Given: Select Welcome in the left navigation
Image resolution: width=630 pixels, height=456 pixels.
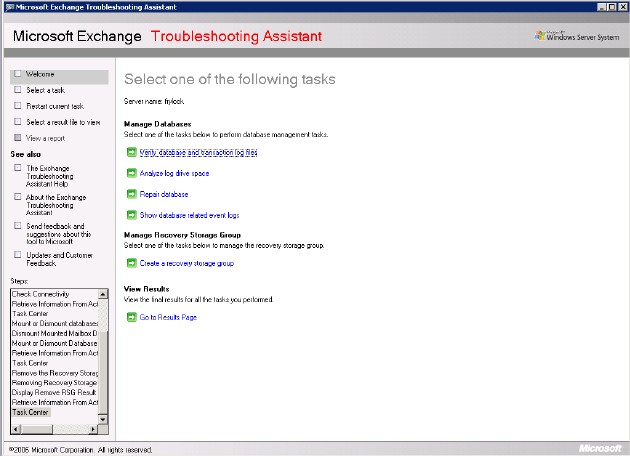Looking at the screenshot, I should 40,74.
